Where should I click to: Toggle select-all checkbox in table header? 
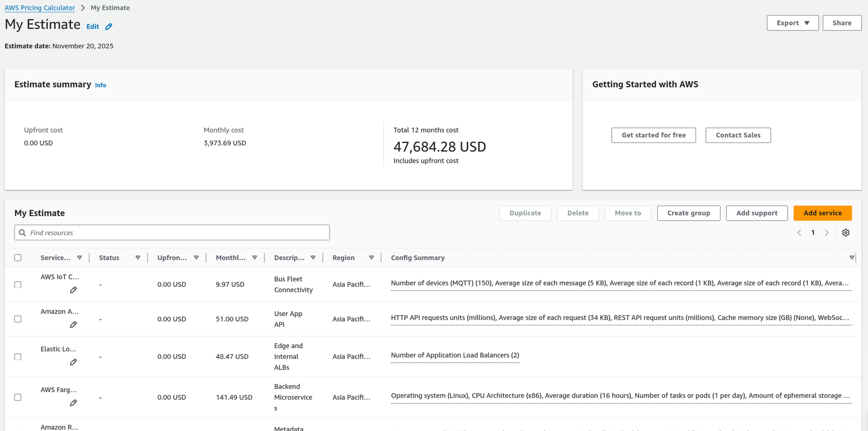click(18, 258)
